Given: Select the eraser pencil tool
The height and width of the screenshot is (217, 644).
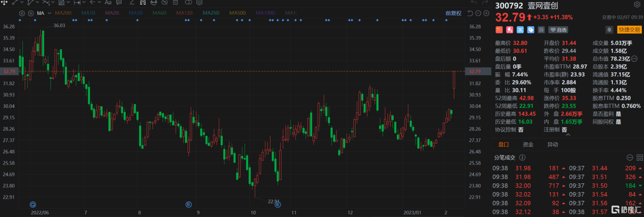Looking at the screenshot, I should [x=132, y=3].
